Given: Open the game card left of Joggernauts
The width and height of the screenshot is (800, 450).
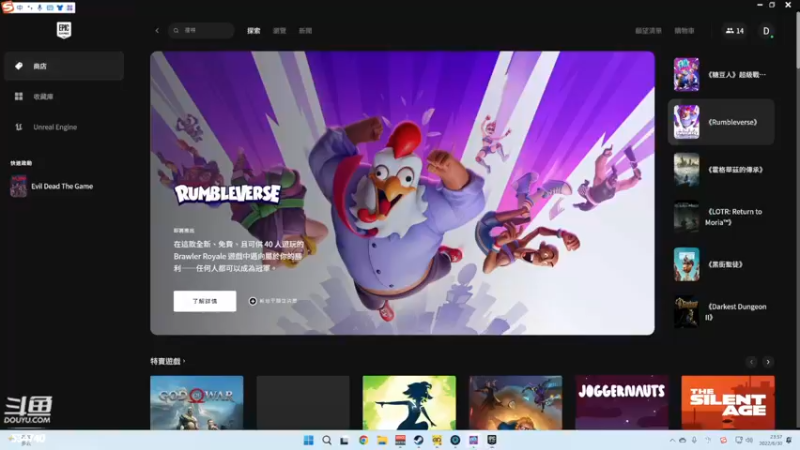Looking at the screenshot, I should (516, 403).
